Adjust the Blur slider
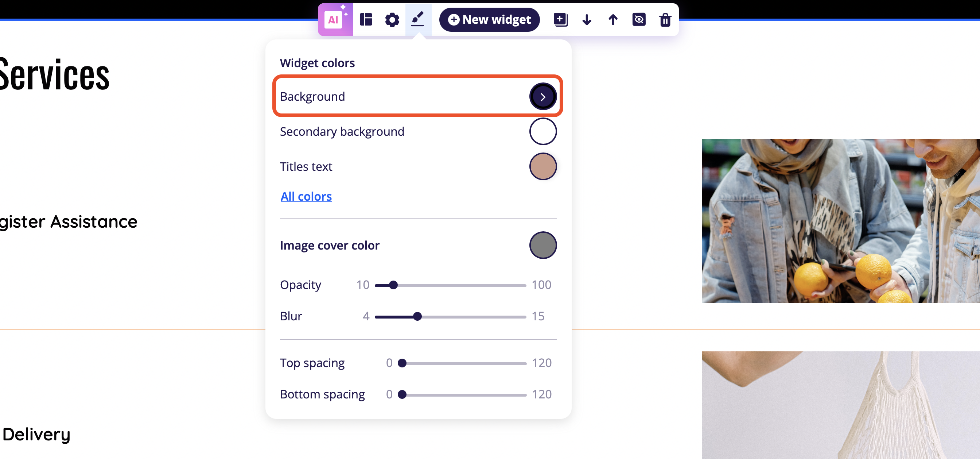Screen dimensions: 980x459 [450, 317]
